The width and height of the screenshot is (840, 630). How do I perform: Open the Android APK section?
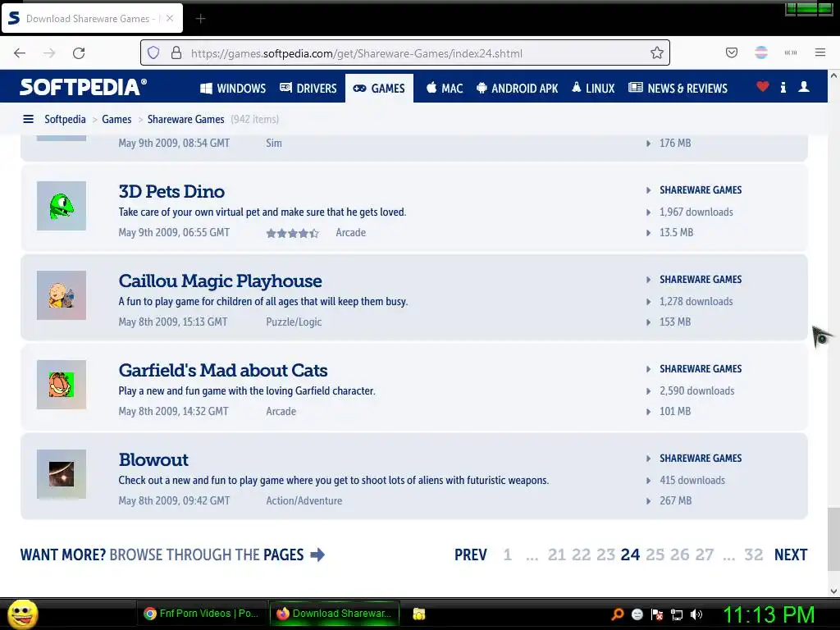[518, 89]
